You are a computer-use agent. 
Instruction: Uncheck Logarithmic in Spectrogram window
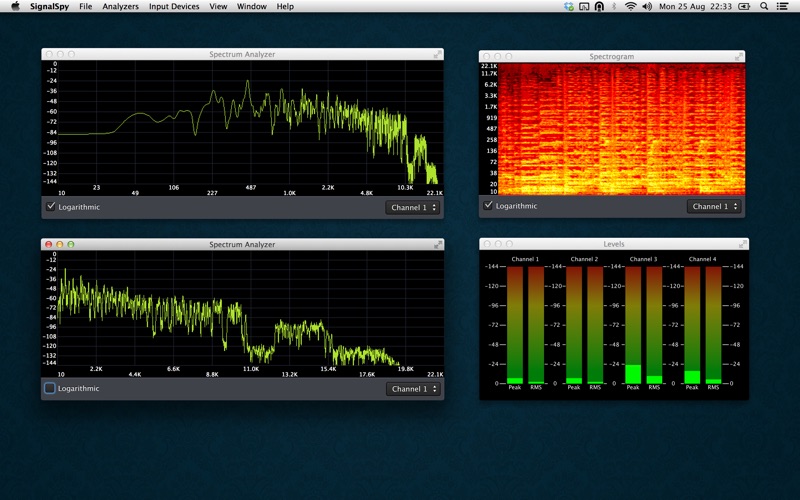(x=488, y=206)
